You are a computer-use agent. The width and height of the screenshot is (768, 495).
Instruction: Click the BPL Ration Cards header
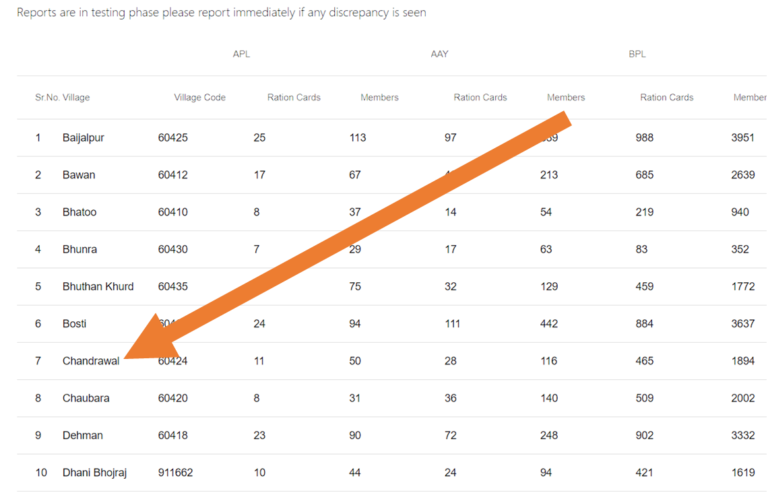667,97
